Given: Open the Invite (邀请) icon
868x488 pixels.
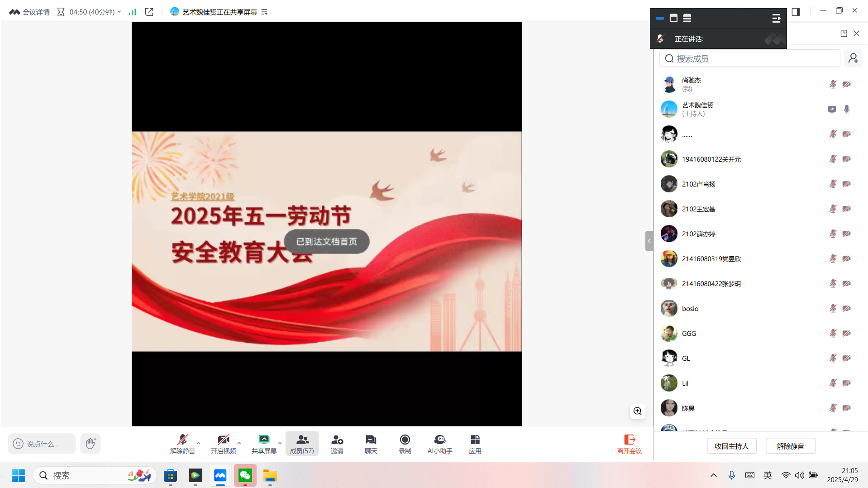Looking at the screenshot, I should (337, 444).
